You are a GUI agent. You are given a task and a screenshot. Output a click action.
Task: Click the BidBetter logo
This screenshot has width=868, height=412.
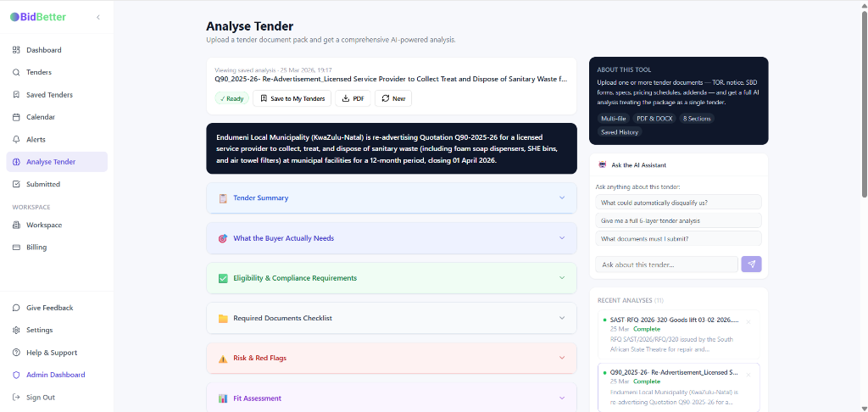point(37,17)
